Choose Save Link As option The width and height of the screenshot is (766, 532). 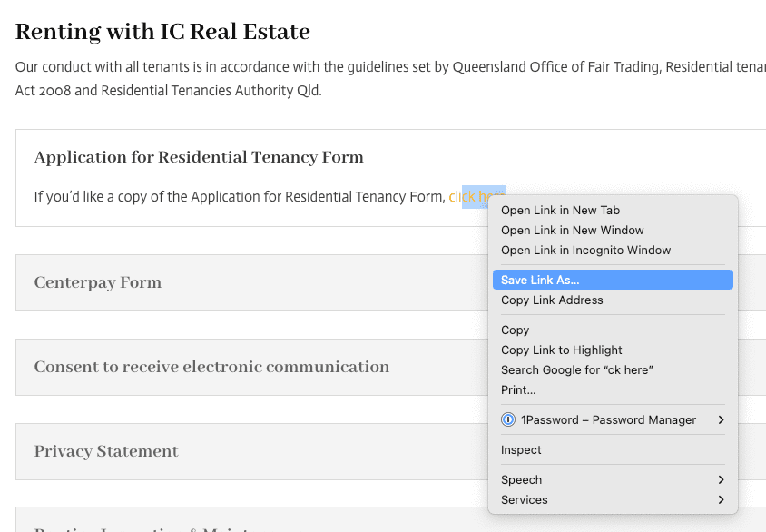pyautogui.click(x=540, y=281)
